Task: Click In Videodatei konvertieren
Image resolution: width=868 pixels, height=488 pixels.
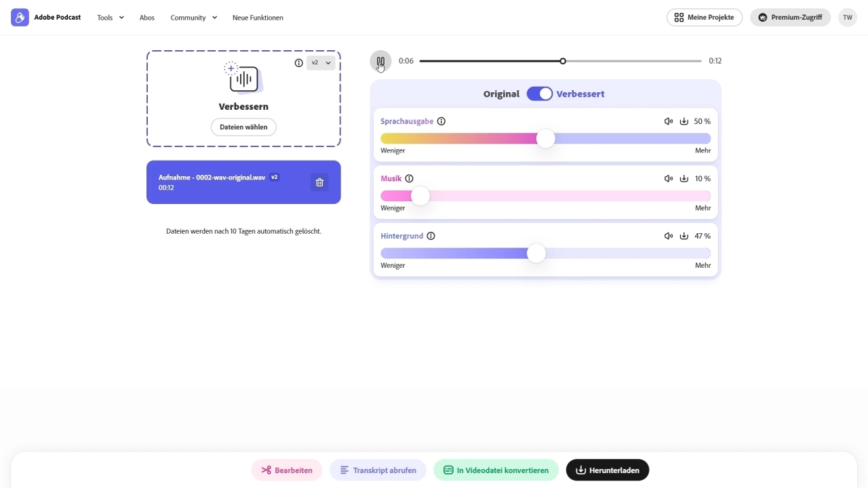Action: click(x=496, y=470)
